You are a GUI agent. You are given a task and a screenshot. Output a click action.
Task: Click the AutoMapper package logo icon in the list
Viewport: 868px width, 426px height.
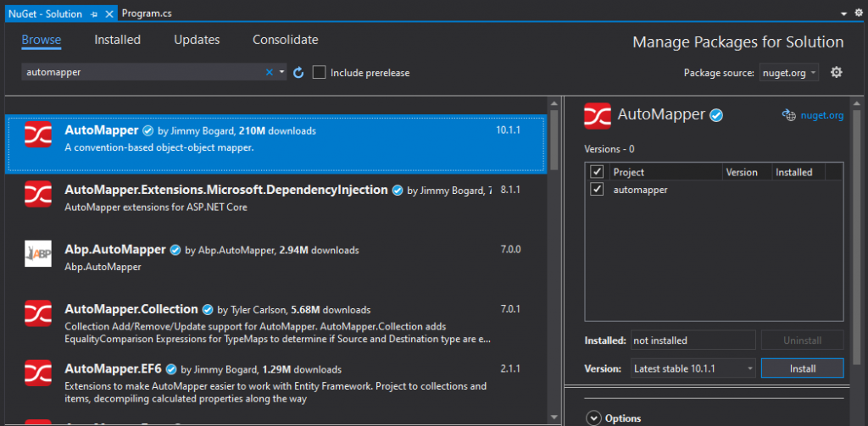point(38,135)
